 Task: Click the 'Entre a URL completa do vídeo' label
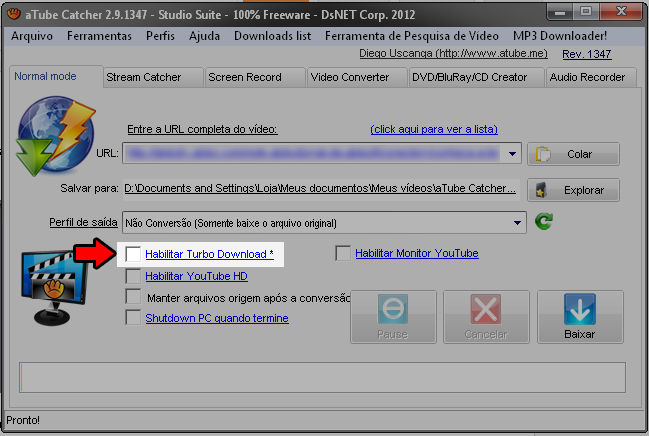tap(202, 129)
